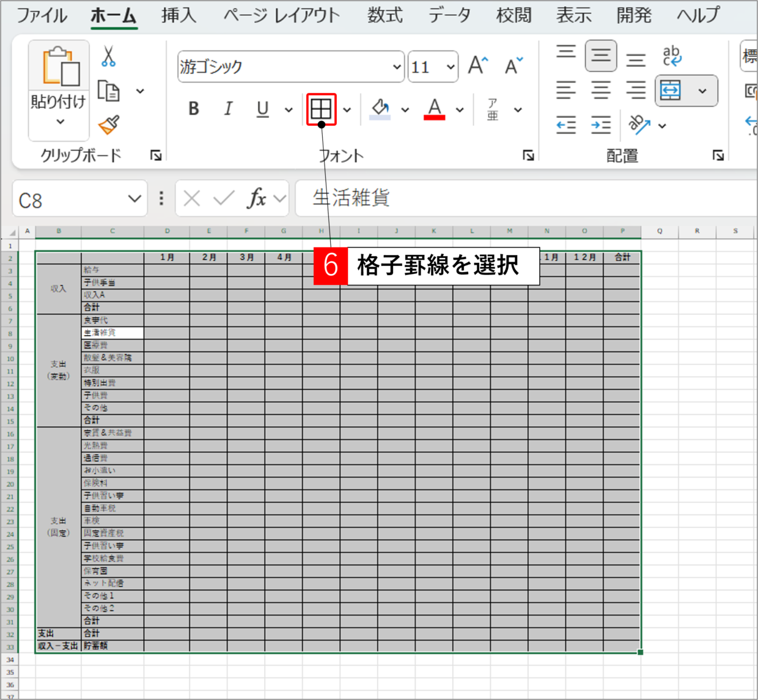Open the font name dropdown 游ゴシック
Viewport: 758px width, 700px height.
point(397,66)
